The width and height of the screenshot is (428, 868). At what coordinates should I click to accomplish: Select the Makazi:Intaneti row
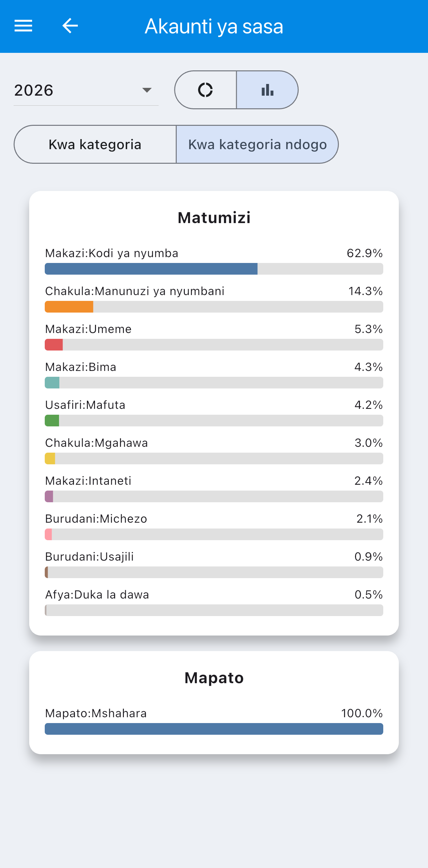point(214,489)
